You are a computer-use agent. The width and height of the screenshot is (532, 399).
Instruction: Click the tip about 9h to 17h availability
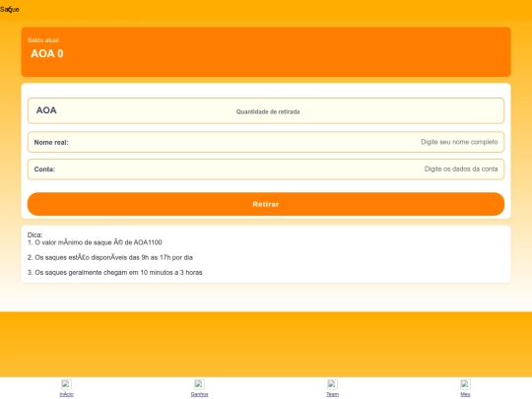pos(110,257)
